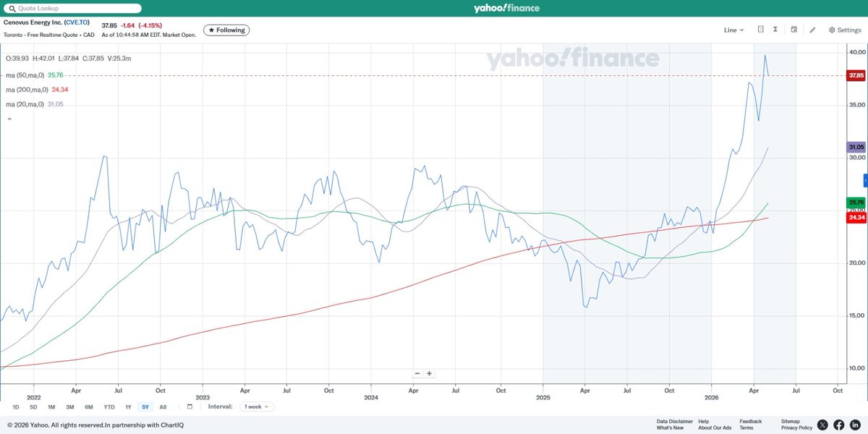Select the 5D time range
Screen dimensions: 868x434
click(x=33, y=407)
